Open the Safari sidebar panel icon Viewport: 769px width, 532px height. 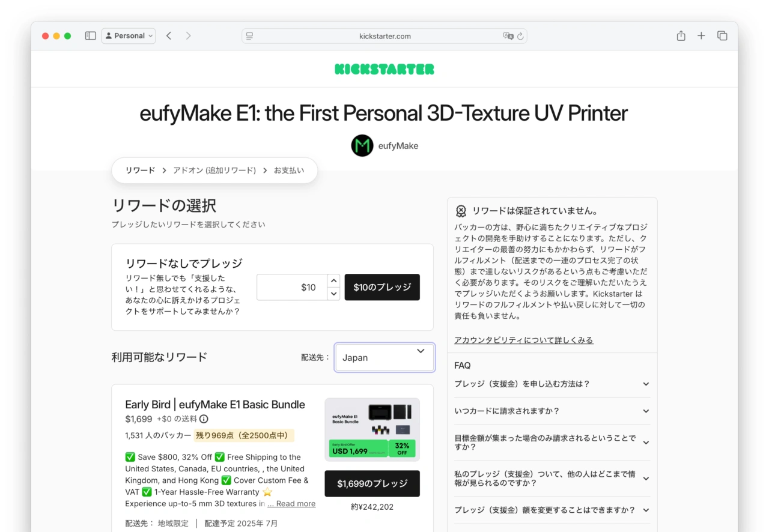(91, 36)
